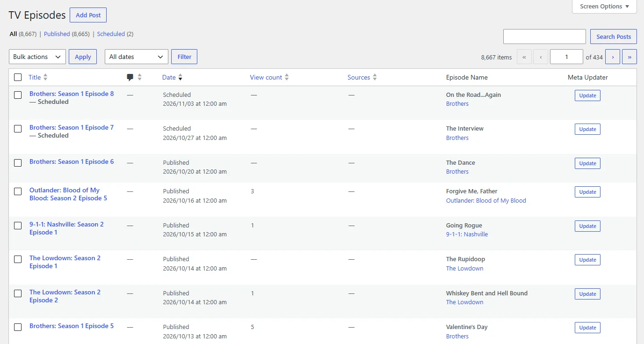Go to the next page arrow
Screen dimensions: 644x344
(613, 57)
